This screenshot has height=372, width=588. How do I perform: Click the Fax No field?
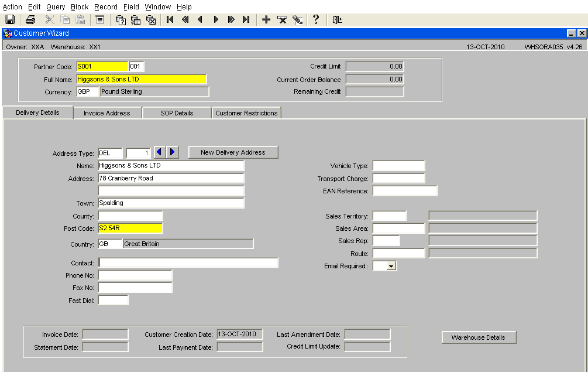point(135,288)
